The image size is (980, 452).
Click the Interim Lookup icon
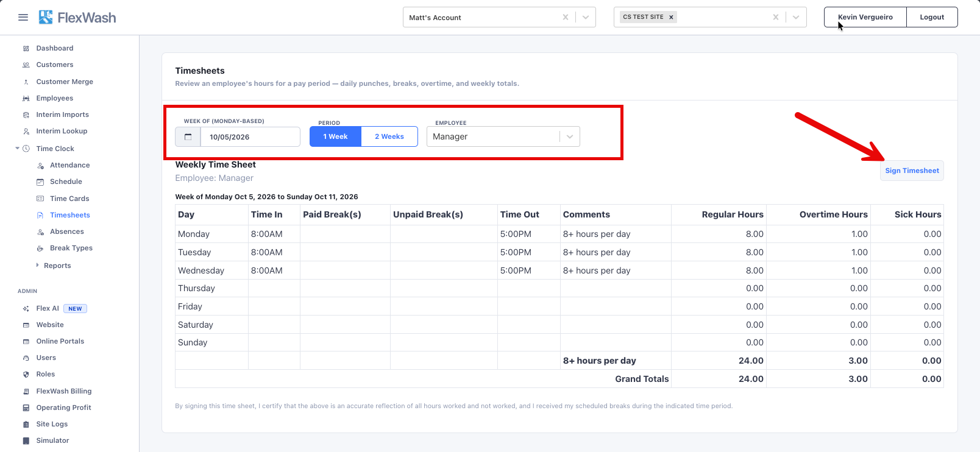point(26,131)
